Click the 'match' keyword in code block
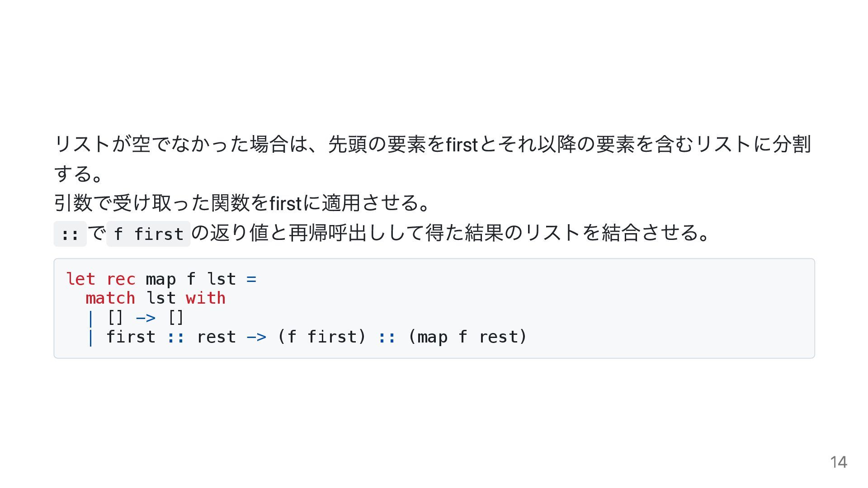Viewport: 868px width, 488px height. click(110, 298)
